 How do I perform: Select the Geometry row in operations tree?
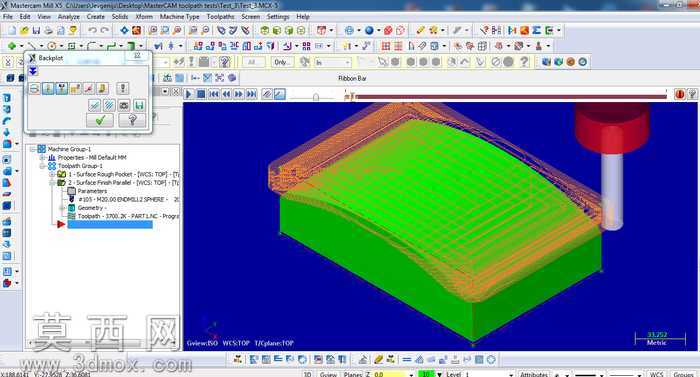(x=91, y=208)
